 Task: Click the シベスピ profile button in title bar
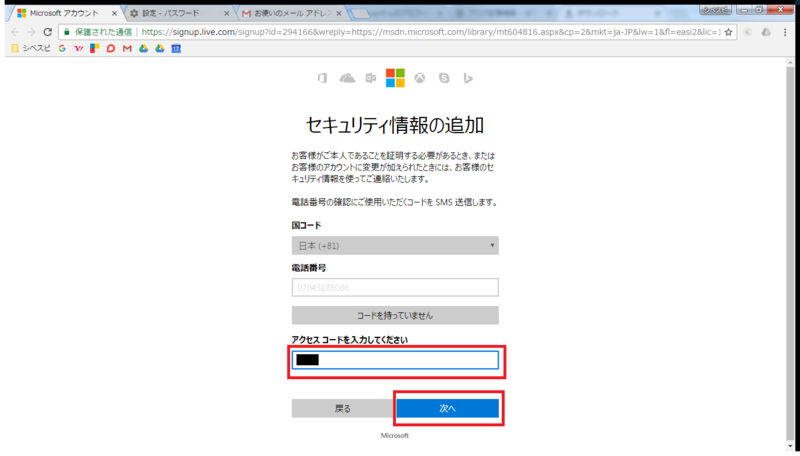tap(716, 10)
